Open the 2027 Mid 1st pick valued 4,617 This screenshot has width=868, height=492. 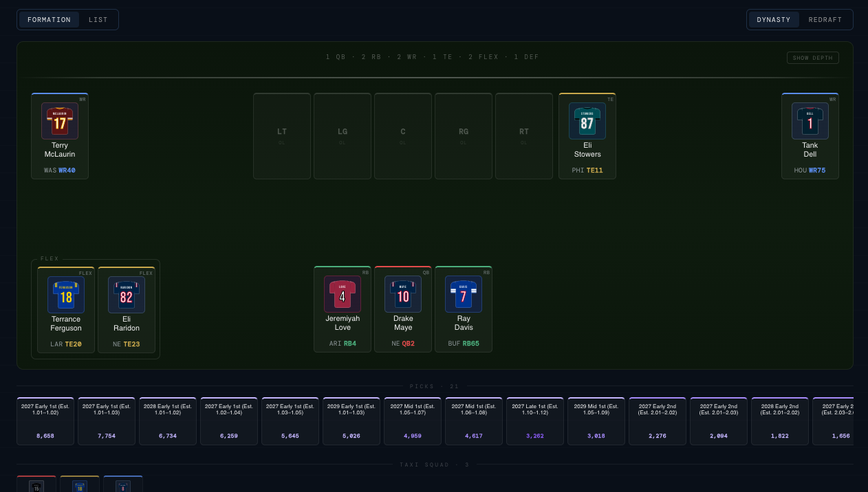(x=474, y=421)
